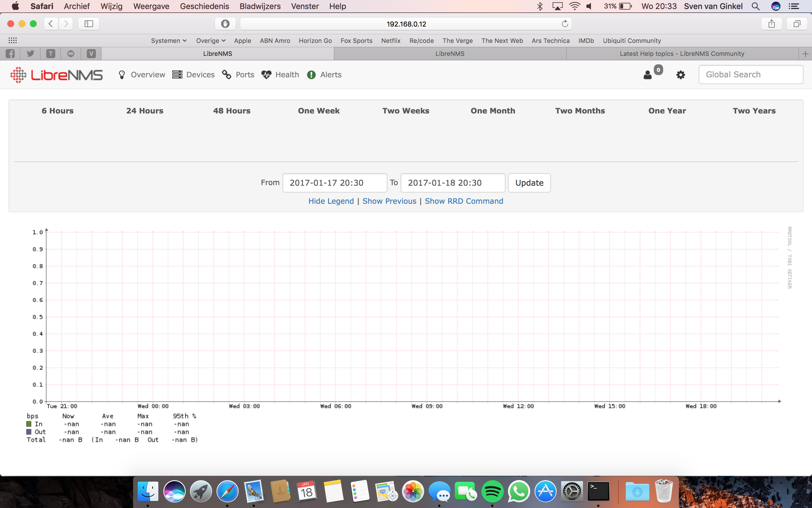Click the Safari forward button
The height and width of the screenshot is (508, 812).
(66, 23)
